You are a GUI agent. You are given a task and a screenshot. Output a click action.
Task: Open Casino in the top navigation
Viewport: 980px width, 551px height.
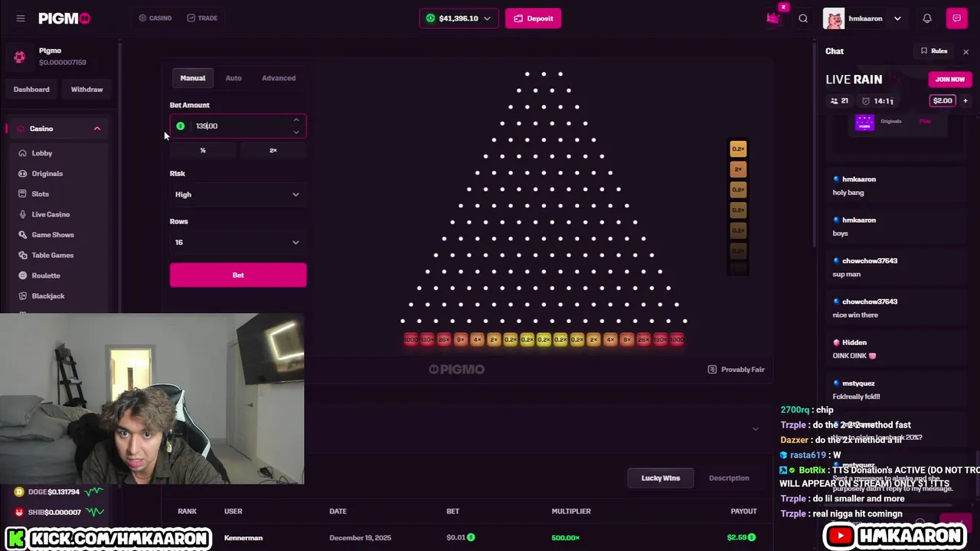[x=155, y=18]
